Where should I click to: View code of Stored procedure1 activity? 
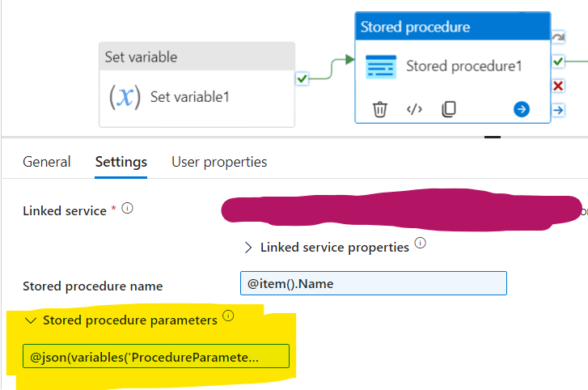(414, 109)
